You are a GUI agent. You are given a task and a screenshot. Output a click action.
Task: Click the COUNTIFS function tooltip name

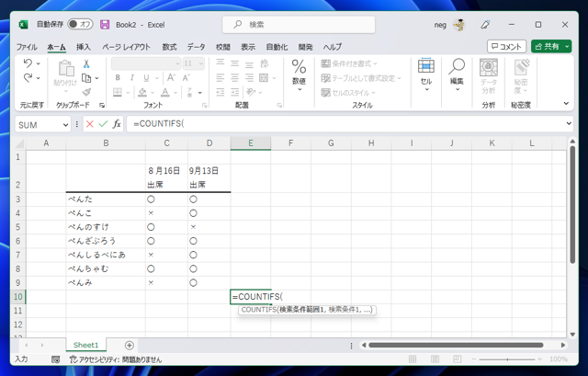tap(259, 310)
